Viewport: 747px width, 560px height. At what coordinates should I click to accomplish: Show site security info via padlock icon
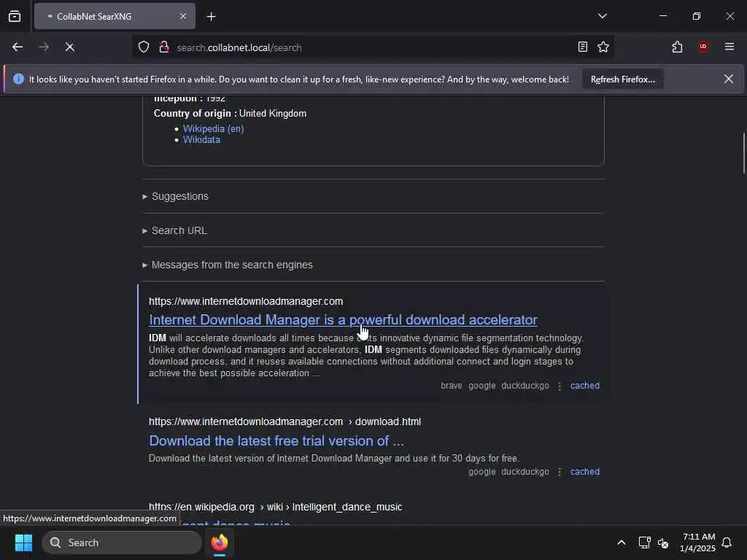click(x=164, y=47)
